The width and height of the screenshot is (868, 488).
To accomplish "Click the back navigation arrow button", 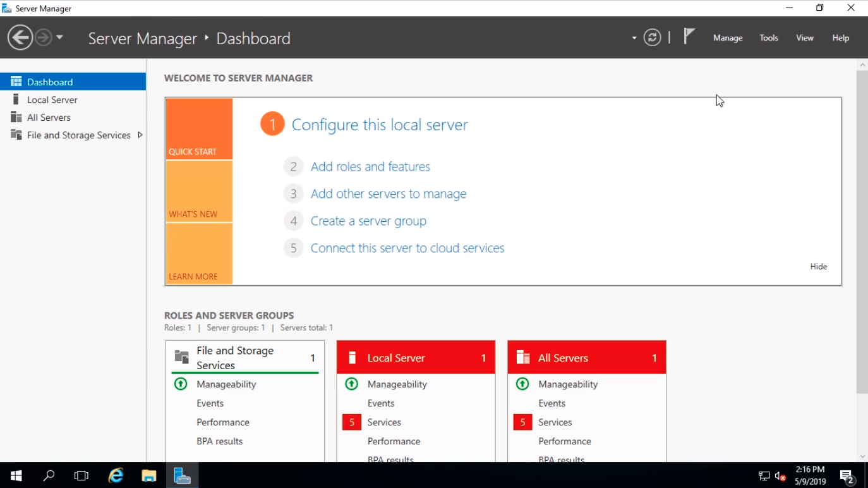I will pyautogui.click(x=20, y=37).
